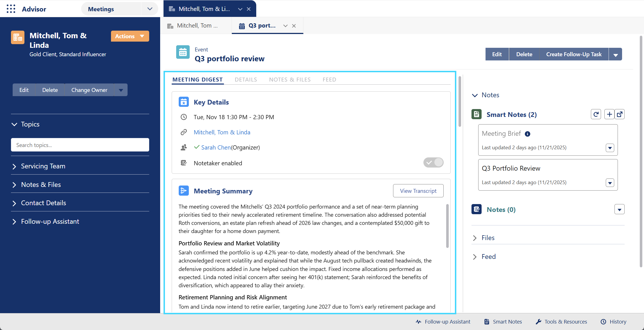The width and height of the screenshot is (644, 330).
Task: Click the Follow-up Assistant pulse icon
Action: pos(418,322)
